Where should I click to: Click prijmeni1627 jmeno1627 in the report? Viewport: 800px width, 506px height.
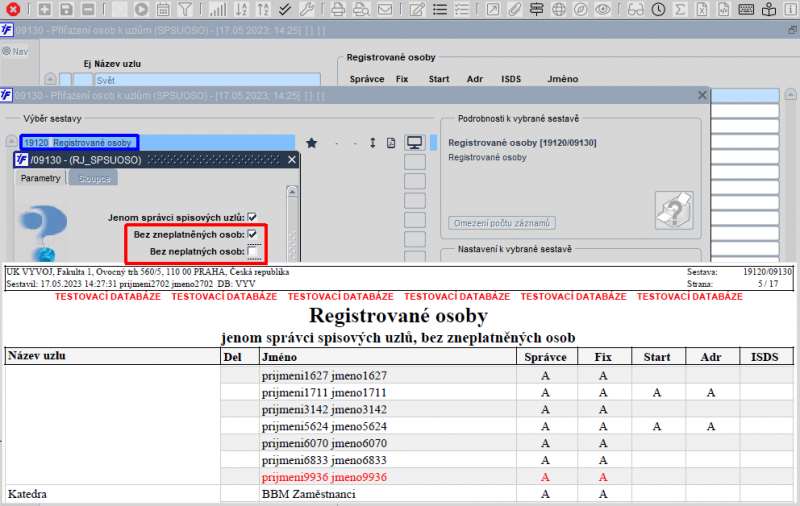point(324,375)
